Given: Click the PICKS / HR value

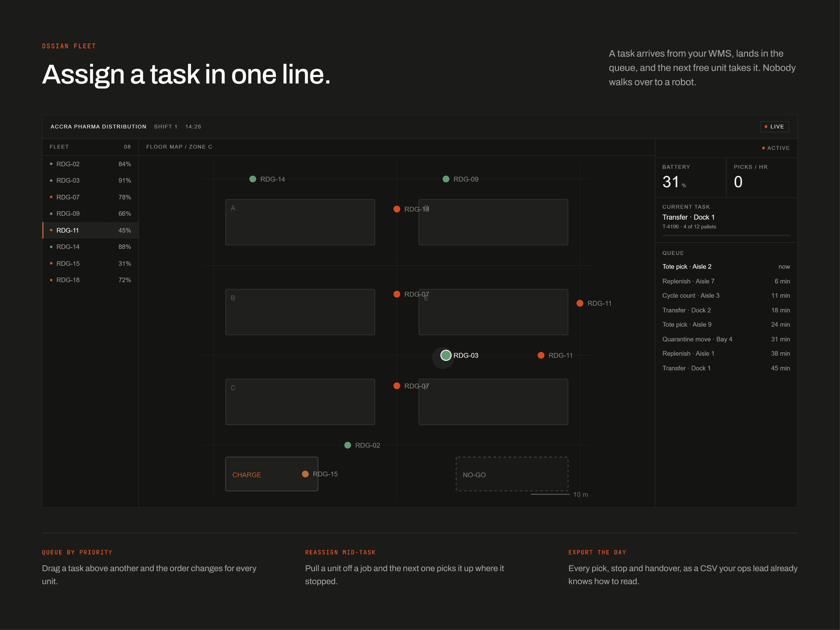Looking at the screenshot, I should (x=738, y=182).
